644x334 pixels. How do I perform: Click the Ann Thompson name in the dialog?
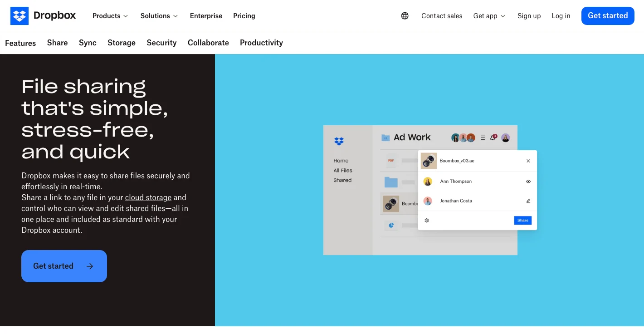tap(456, 182)
